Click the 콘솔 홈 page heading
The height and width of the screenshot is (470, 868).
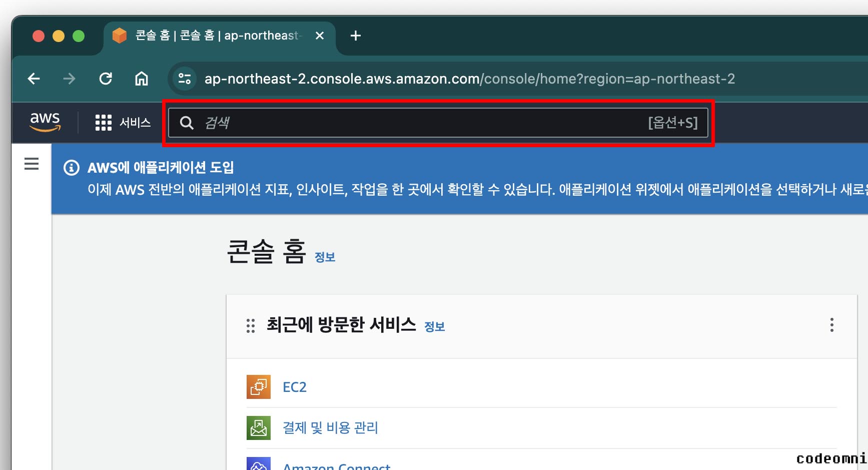click(266, 251)
